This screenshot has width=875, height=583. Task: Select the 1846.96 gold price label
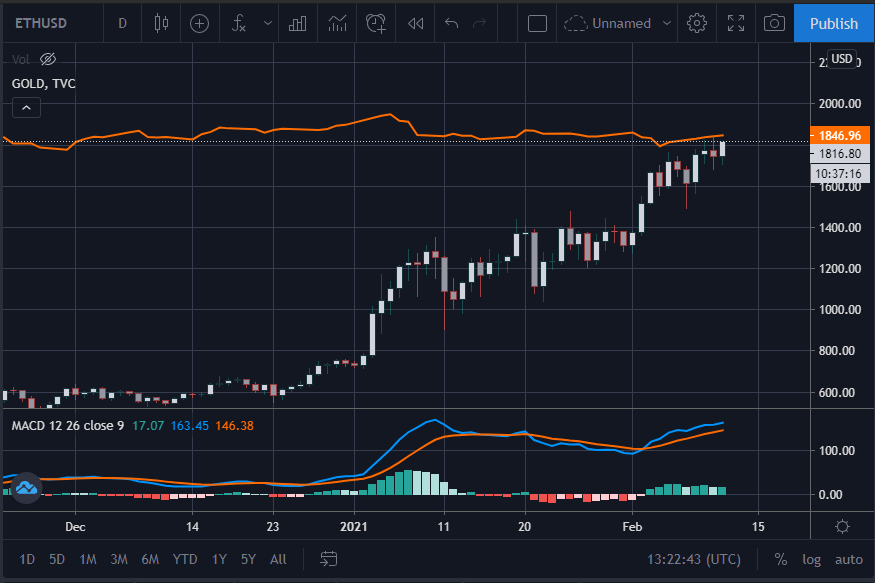839,135
